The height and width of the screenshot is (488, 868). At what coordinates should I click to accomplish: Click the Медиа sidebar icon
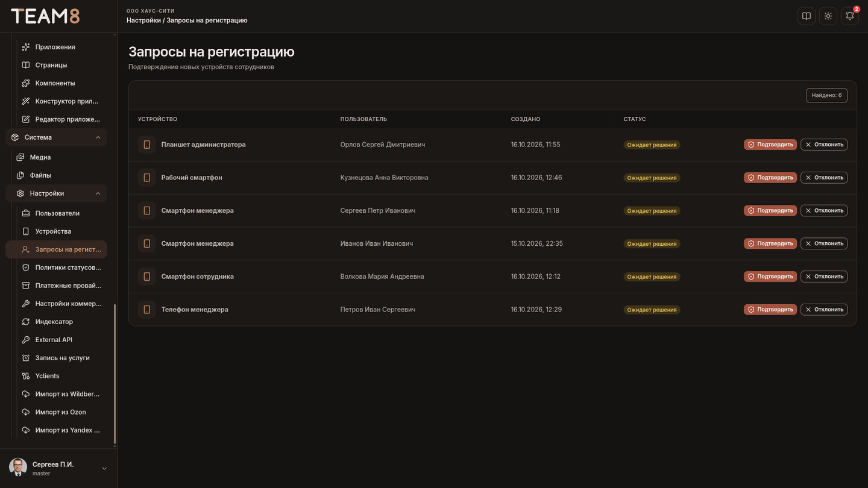pos(20,157)
